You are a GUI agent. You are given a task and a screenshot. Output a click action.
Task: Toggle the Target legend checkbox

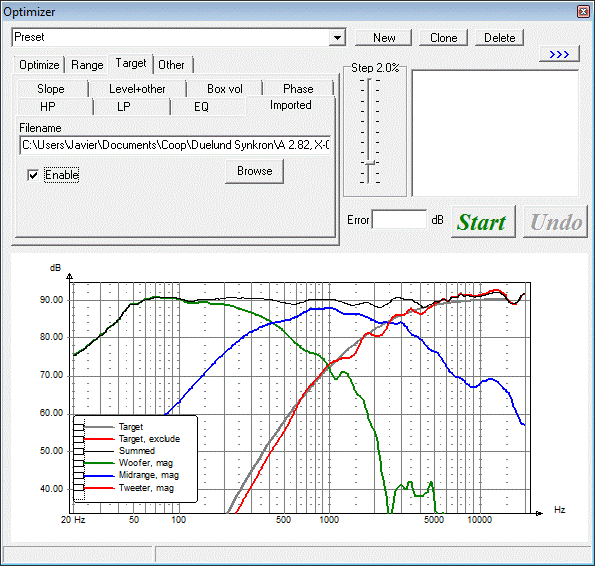(78, 427)
